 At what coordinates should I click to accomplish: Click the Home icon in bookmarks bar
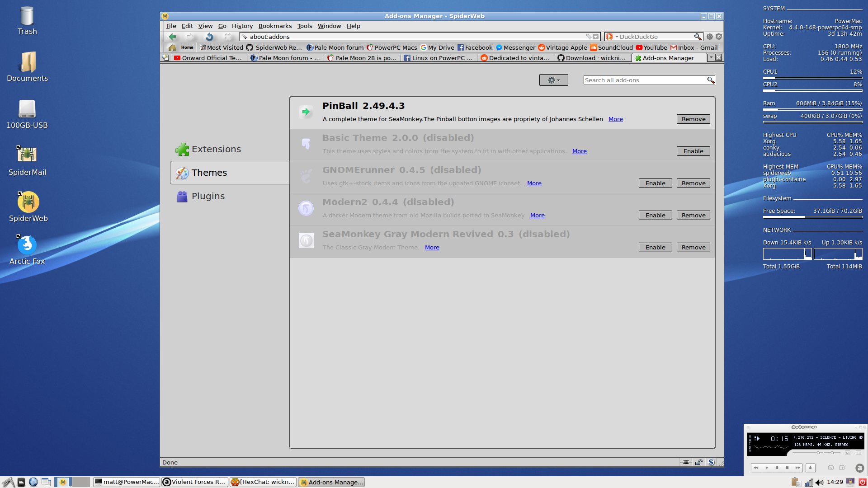tap(172, 47)
